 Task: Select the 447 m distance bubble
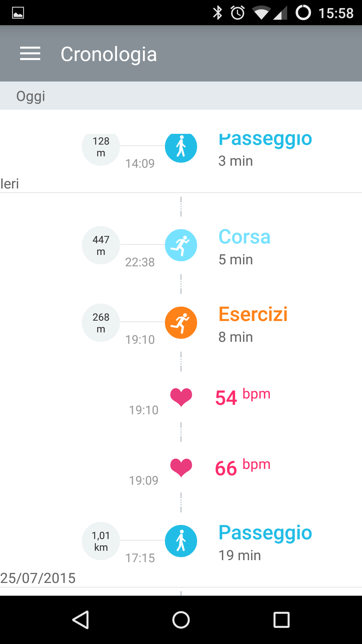[101, 245]
